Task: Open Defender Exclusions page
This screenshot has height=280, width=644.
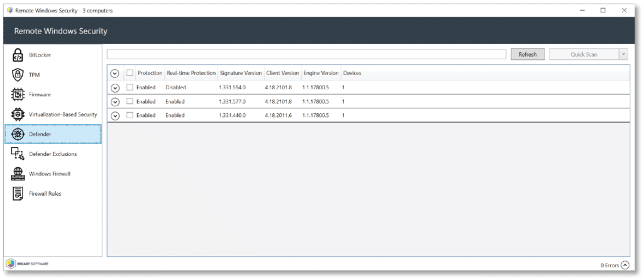Action: pos(53,154)
